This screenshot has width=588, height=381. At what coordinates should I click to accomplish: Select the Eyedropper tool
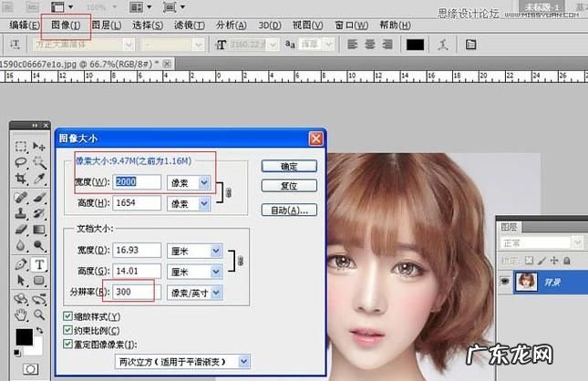[x=39, y=178]
